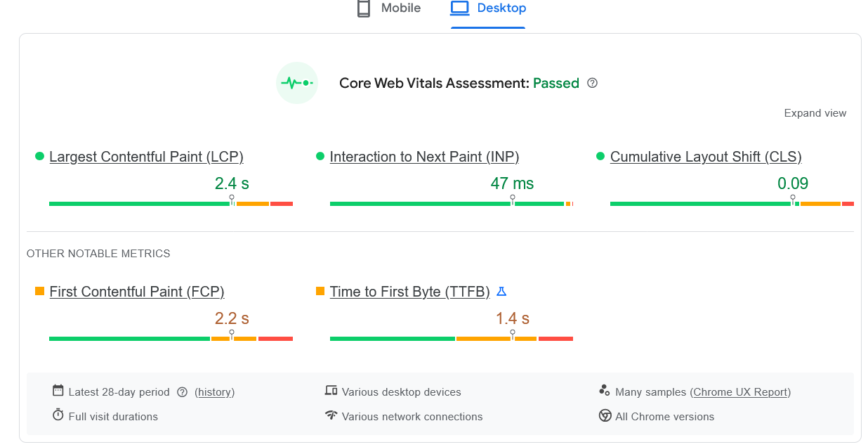Select the Desktop tab
The height and width of the screenshot is (447, 868).
tap(488, 8)
